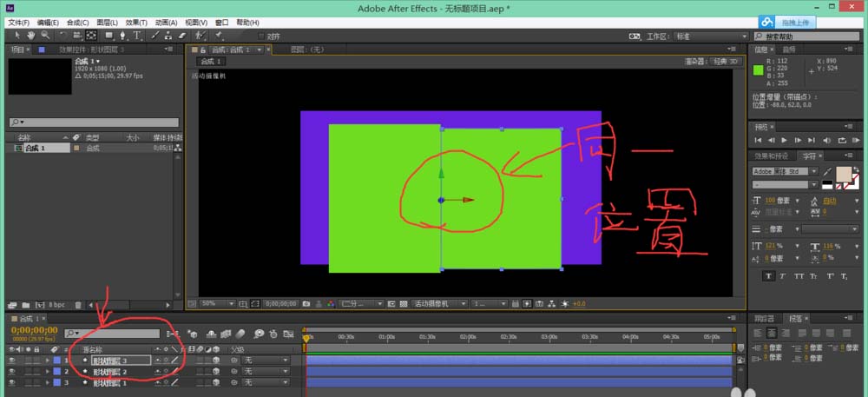Select the Hand tool in toolbar

tap(32, 36)
